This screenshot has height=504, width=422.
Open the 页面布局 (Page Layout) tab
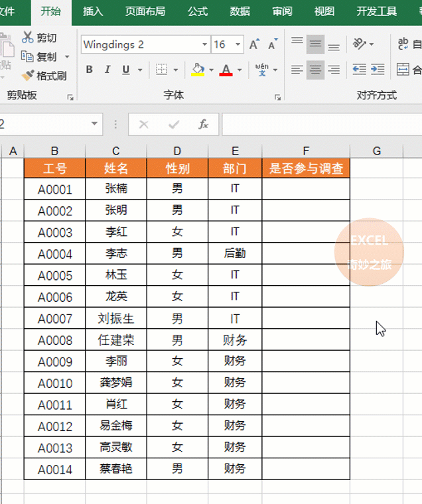145,11
